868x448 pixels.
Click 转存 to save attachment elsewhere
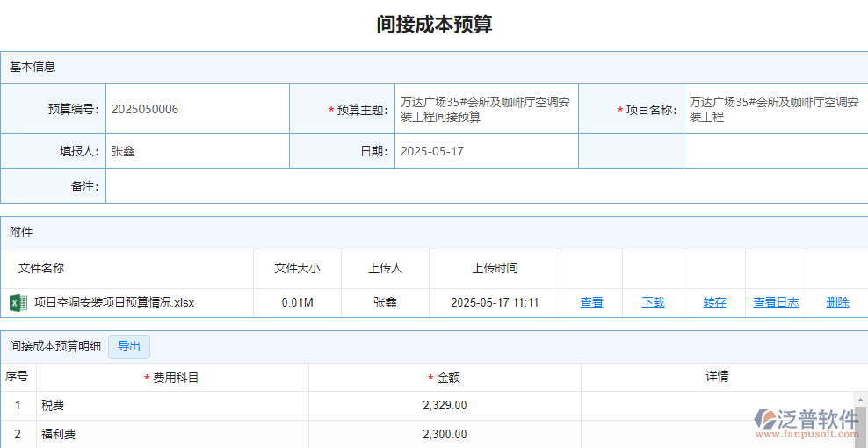714,303
